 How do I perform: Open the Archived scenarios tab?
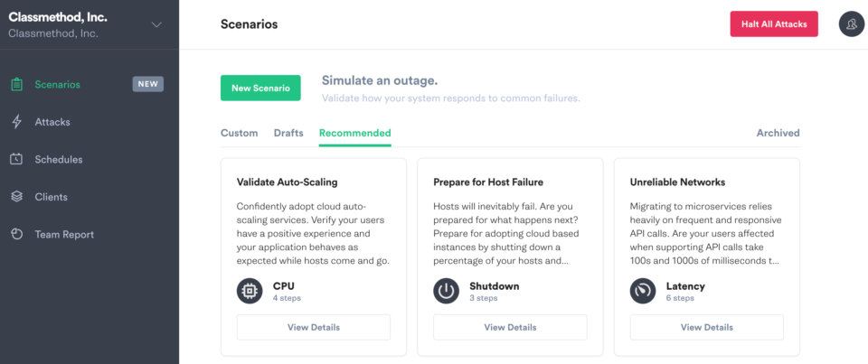pyautogui.click(x=778, y=133)
